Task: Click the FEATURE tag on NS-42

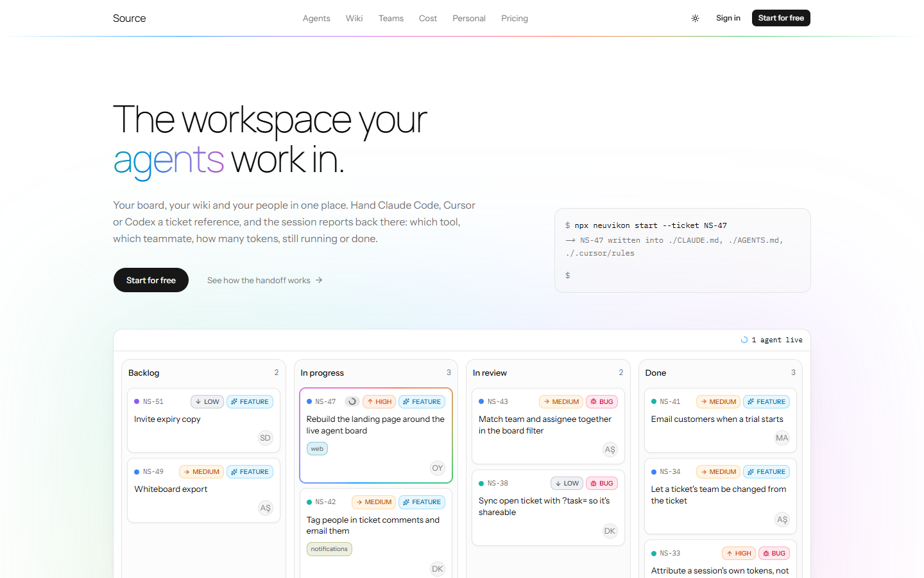Action: [x=422, y=502]
